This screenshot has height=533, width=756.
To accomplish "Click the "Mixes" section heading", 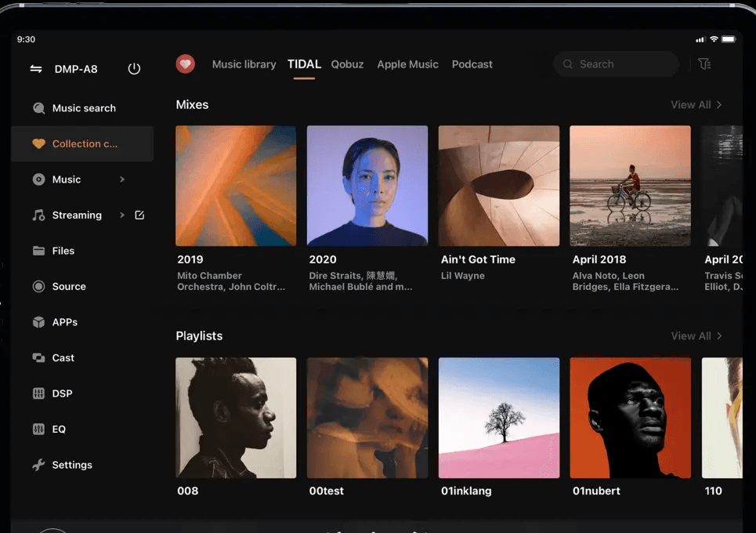I will pyautogui.click(x=192, y=105).
